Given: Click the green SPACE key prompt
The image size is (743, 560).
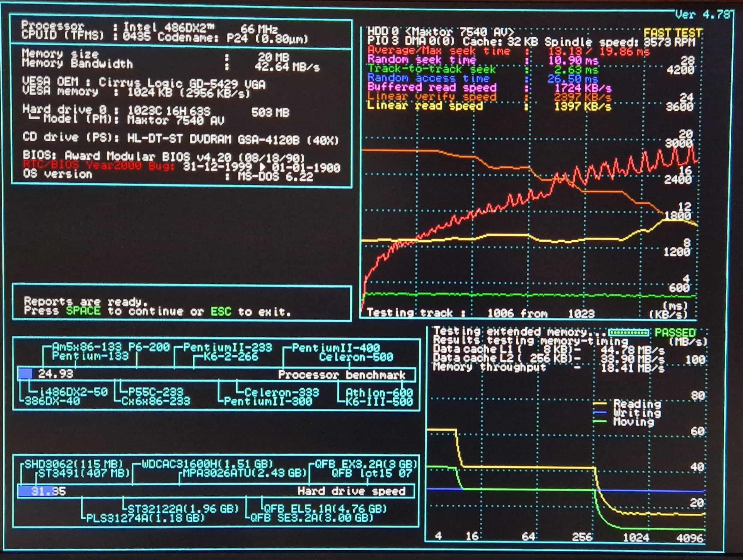Looking at the screenshot, I should (x=83, y=311).
